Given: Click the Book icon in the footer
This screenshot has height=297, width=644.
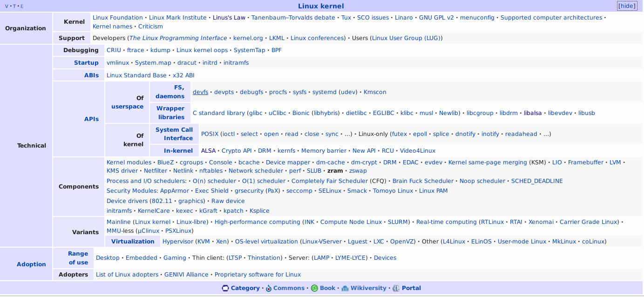Looking at the screenshot, I should [314, 288].
